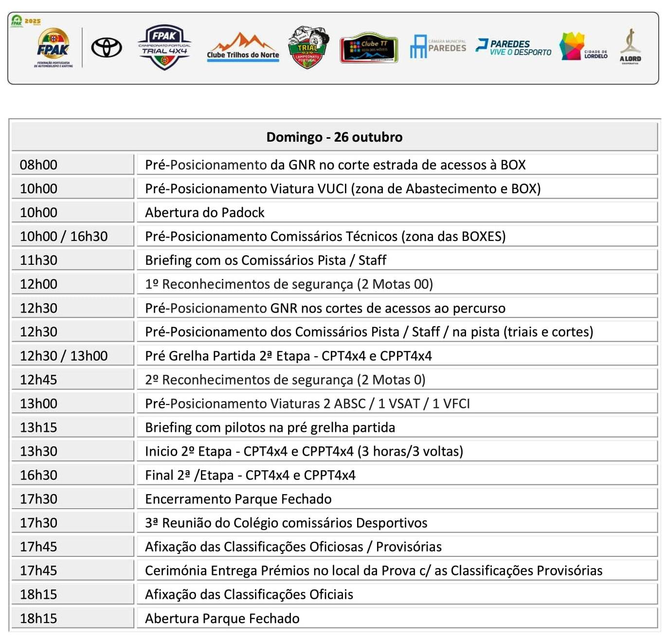Open the Cidade de Lordelo logo
The width and height of the screenshot is (667, 644).
(x=583, y=47)
